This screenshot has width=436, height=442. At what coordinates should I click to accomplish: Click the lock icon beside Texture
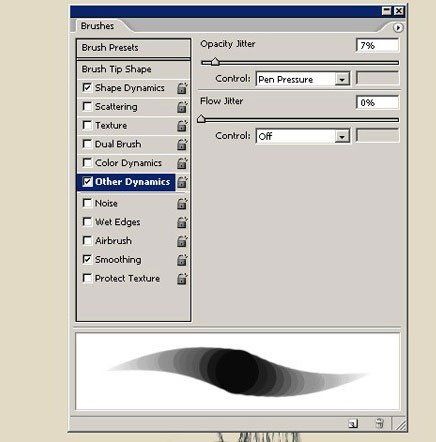coord(182,126)
